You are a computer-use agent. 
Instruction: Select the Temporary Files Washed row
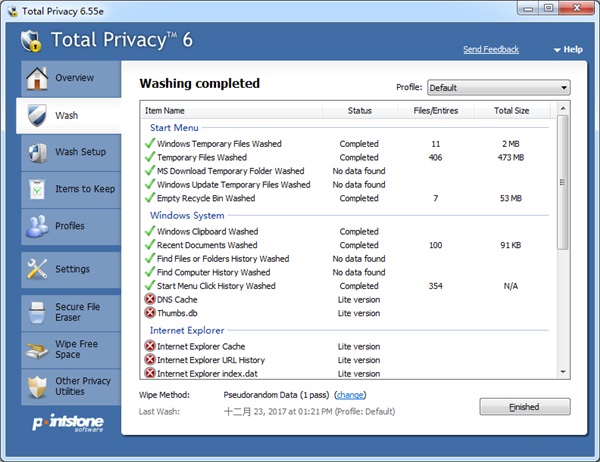[202, 158]
